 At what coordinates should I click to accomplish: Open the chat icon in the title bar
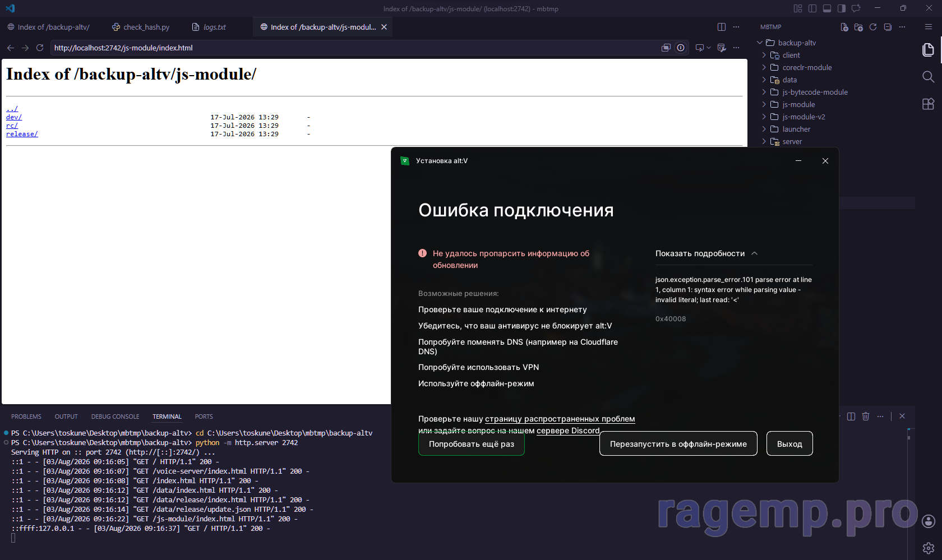pos(856,8)
